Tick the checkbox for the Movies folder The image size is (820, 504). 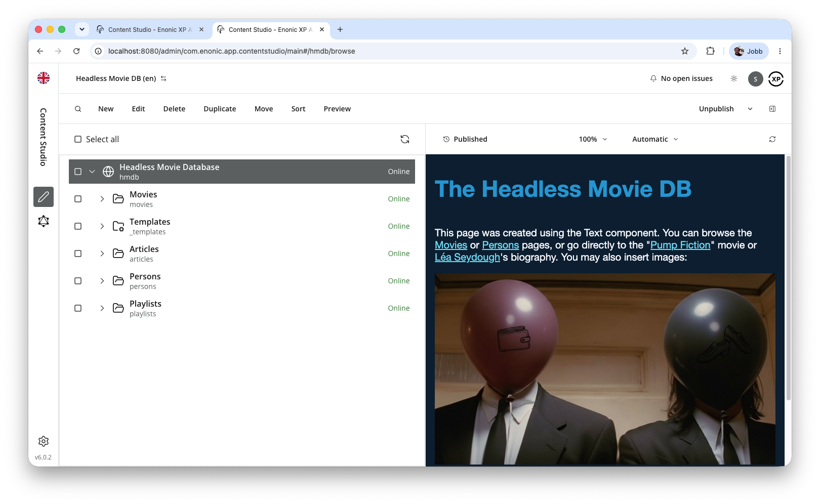click(78, 199)
